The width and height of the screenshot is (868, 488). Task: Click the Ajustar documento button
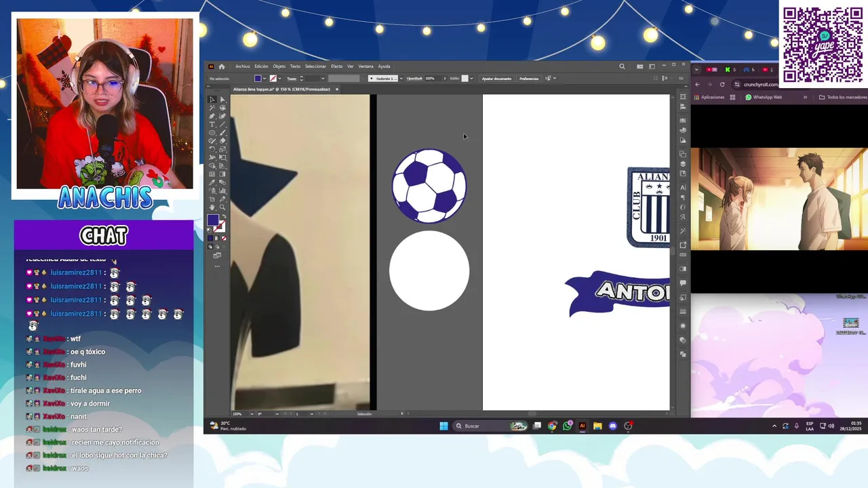click(x=497, y=79)
